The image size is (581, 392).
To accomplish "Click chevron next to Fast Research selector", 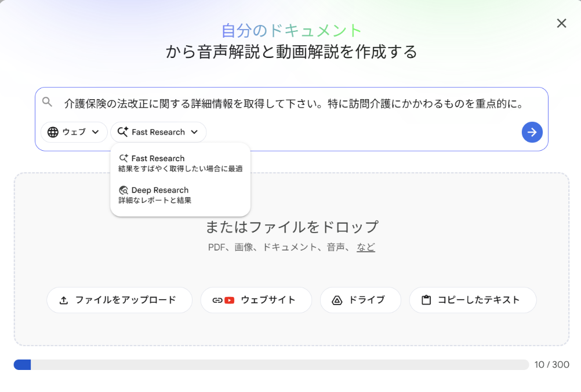I will click(194, 132).
